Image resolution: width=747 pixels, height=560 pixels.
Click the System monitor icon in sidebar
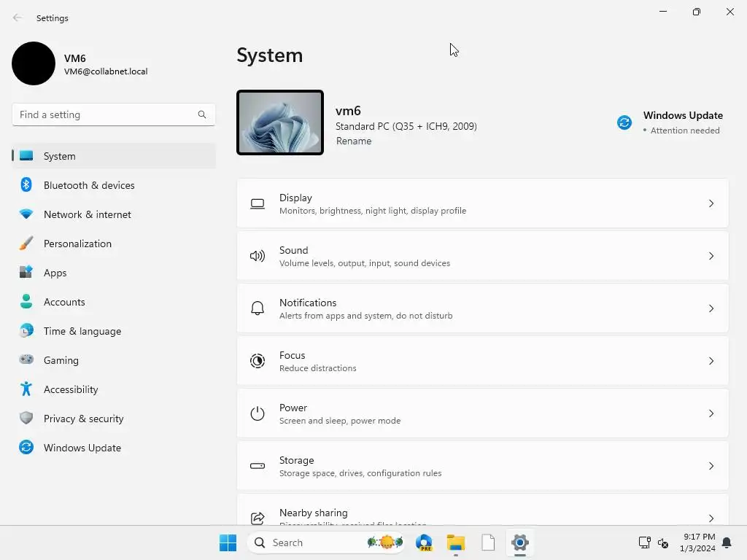click(x=26, y=156)
